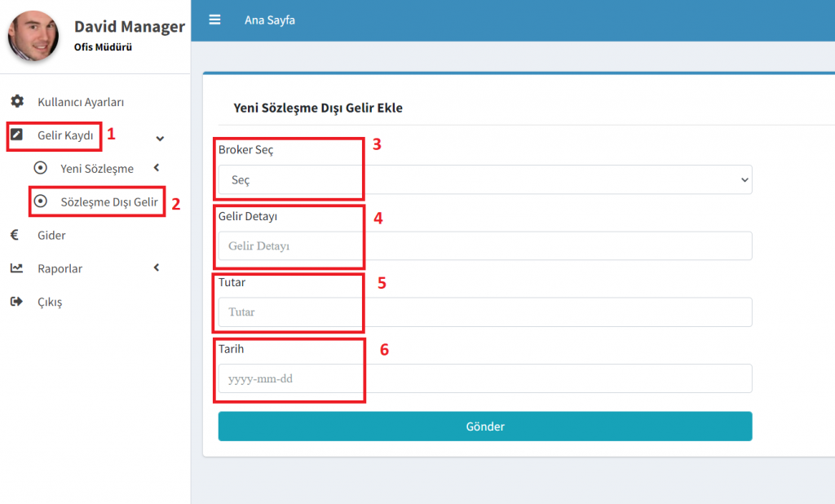835x504 pixels.
Task: Click the euro icon beside Gider
Action: (x=15, y=235)
